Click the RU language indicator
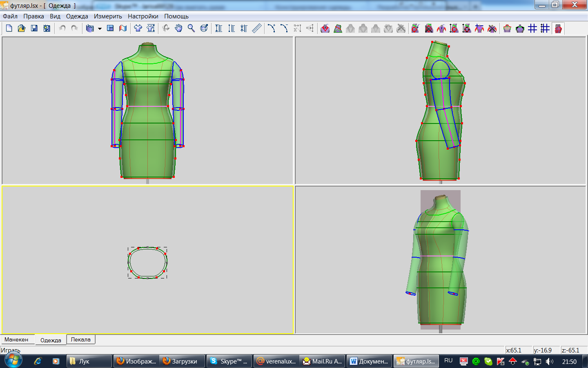 [x=448, y=361]
